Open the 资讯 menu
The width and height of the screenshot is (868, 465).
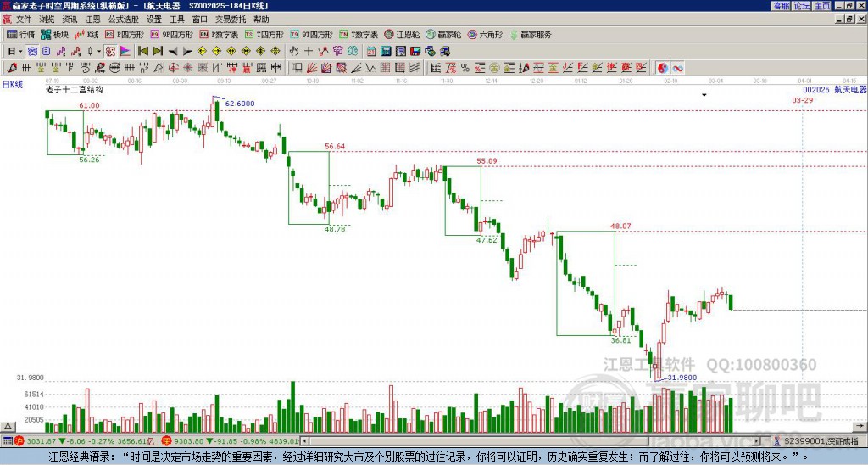pyautogui.click(x=70, y=20)
